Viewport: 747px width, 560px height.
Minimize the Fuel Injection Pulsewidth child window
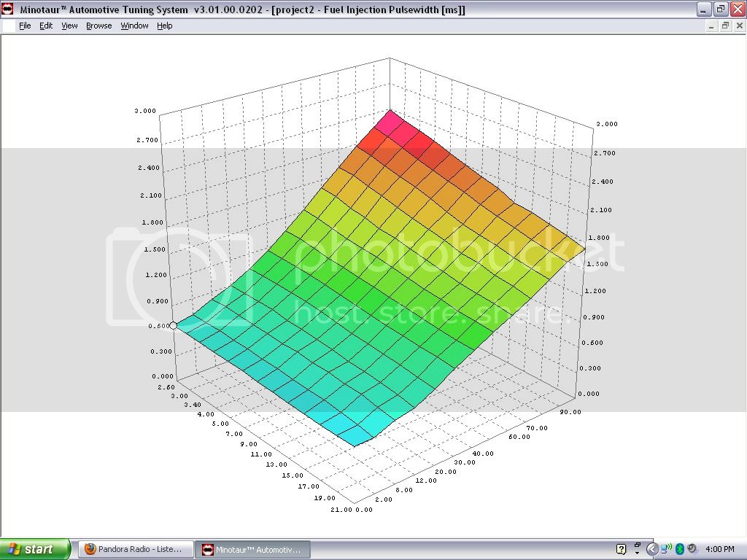tap(711, 26)
